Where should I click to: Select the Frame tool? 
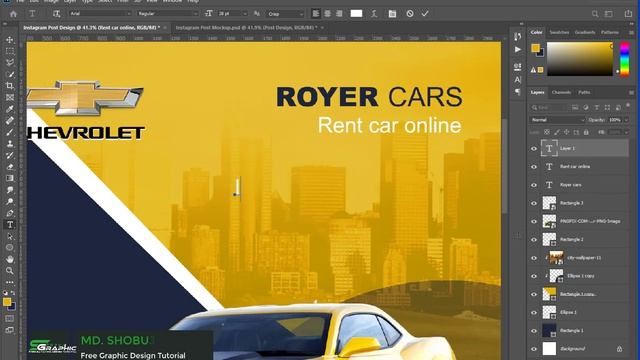(x=10, y=97)
